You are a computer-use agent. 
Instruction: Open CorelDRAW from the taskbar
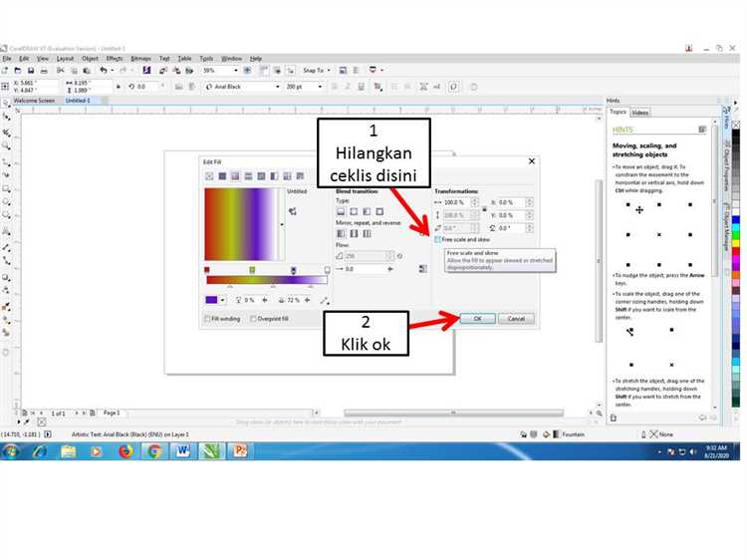point(211,450)
